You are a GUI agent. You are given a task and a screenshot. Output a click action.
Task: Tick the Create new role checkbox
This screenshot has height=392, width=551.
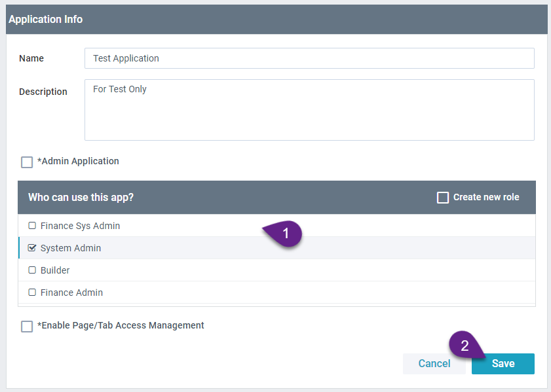[443, 198]
